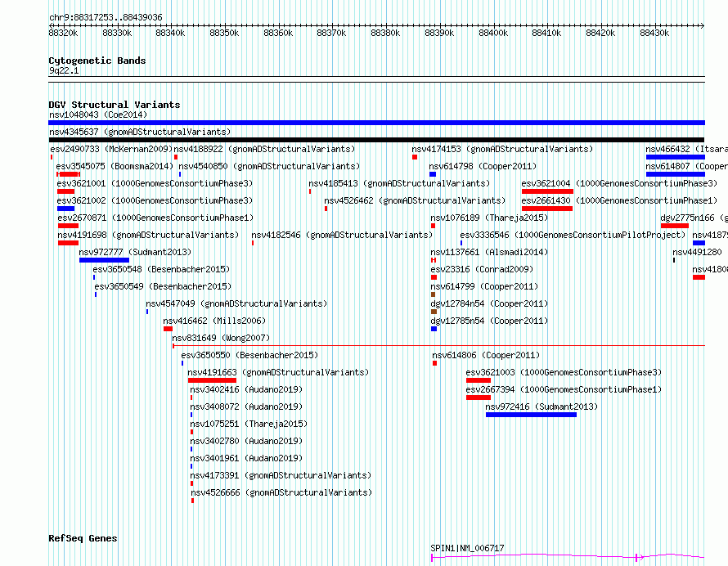
Task: Click esv3650549 (Besenbacher2015) label
Action: click(163, 286)
